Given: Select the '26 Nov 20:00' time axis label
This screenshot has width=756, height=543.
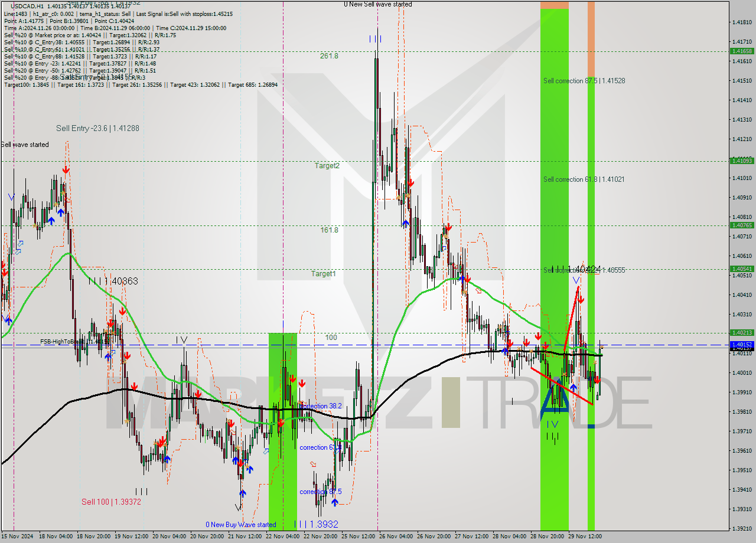Looking at the screenshot, I should click(434, 537).
